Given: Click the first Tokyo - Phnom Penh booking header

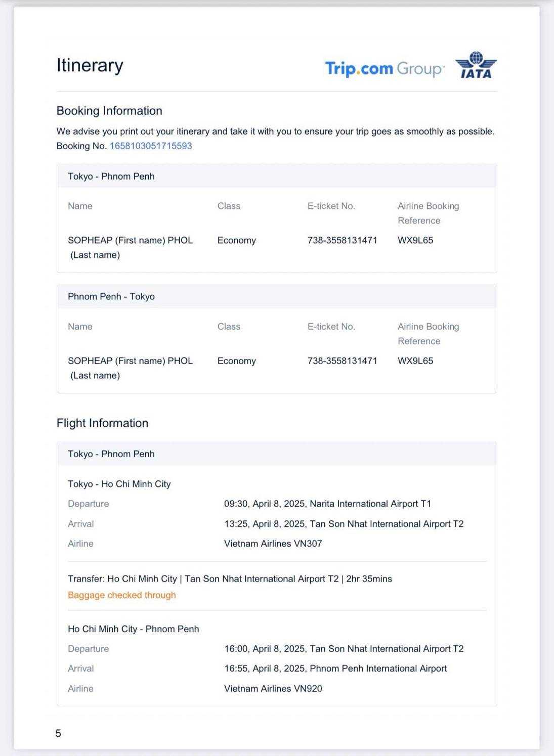Looking at the screenshot, I should point(111,176).
